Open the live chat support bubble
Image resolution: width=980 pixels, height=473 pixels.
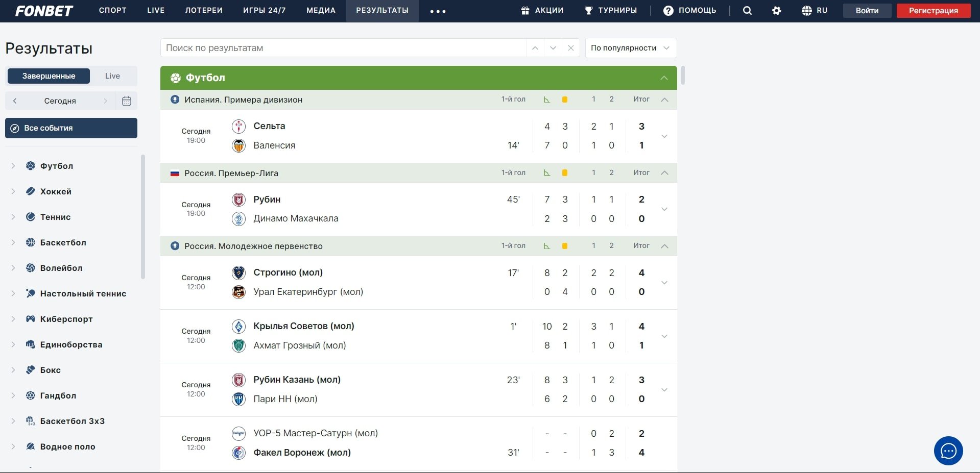[948, 451]
